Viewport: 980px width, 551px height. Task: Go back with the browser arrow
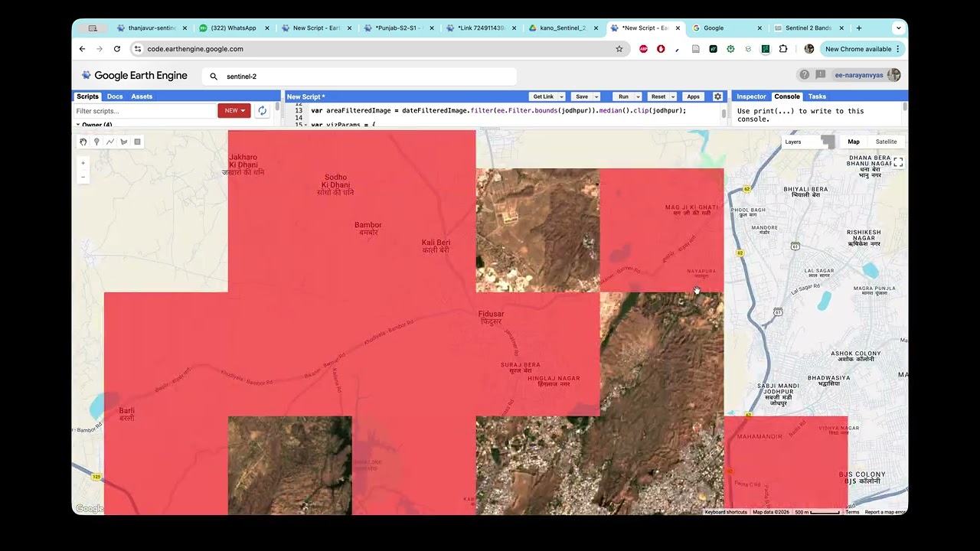pyautogui.click(x=82, y=49)
